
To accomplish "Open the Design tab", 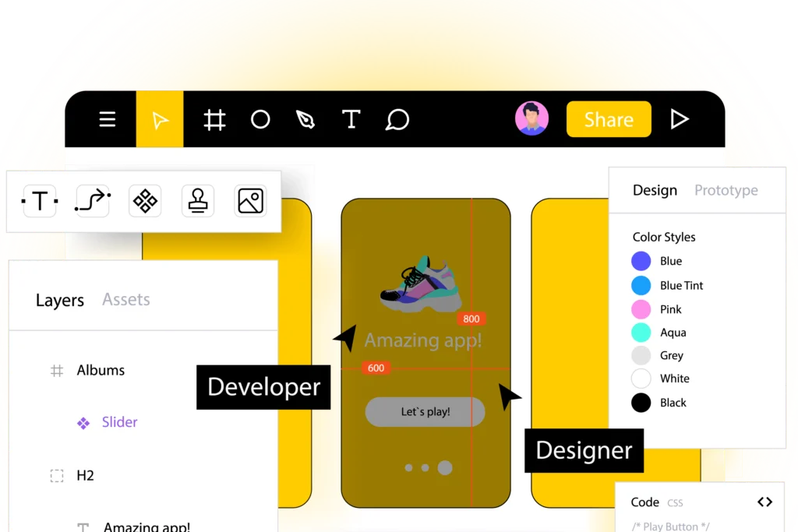I will (x=655, y=190).
